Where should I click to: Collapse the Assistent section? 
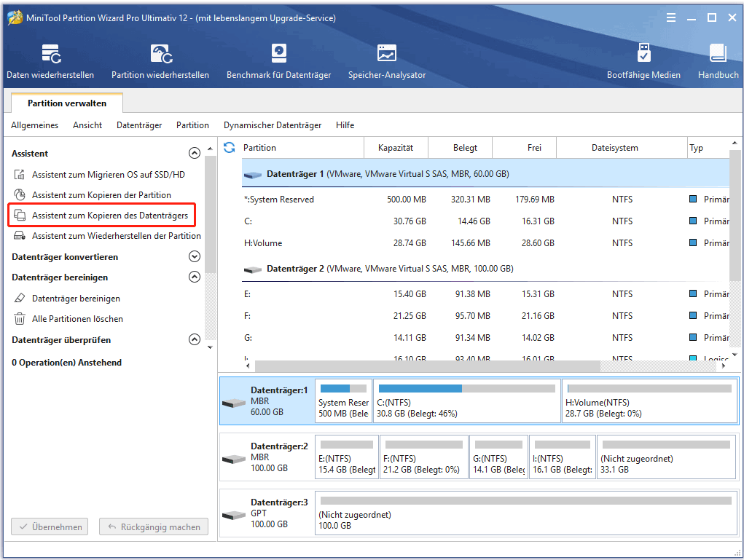point(194,154)
